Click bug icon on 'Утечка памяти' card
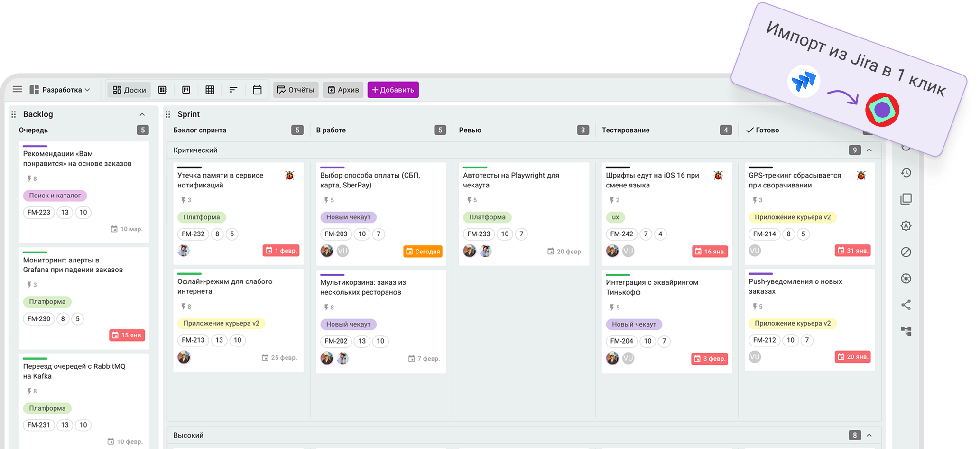Image resolution: width=980 pixels, height=449 pixels. [290, 176]
